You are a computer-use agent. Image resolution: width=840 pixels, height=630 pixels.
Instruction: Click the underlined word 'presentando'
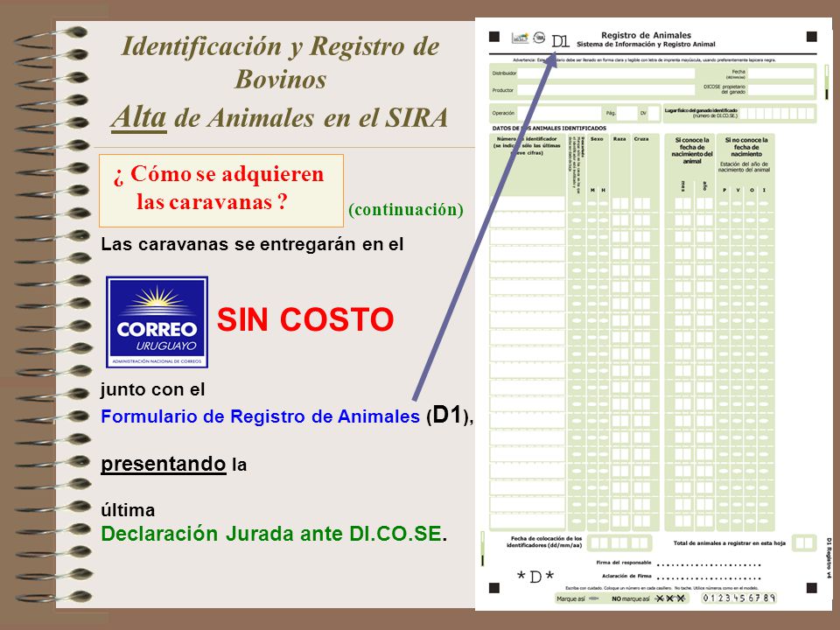[x=164, y=464]
